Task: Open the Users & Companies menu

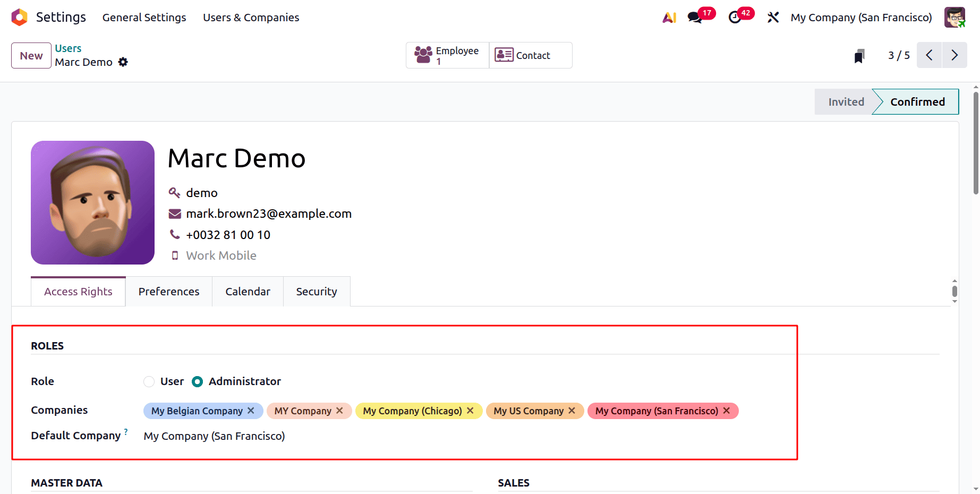Action: [x=251, y=17]
